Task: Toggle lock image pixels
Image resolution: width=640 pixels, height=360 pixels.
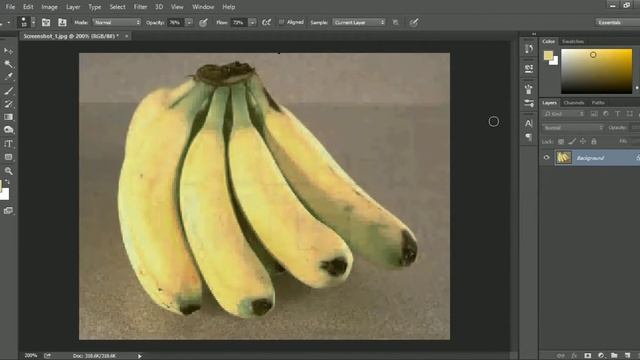Action: [x=572, y=141]
